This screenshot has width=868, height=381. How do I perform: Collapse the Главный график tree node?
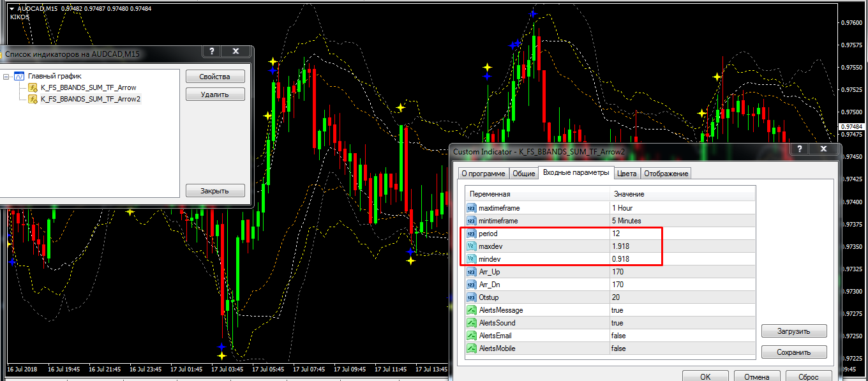(x=6, y=76)
